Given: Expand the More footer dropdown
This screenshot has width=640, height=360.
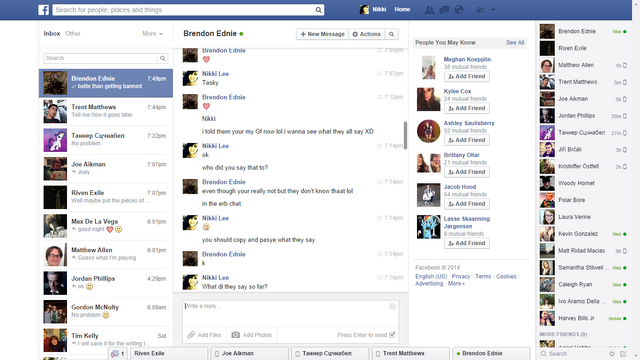Looking at the screenshot, I should (456, 283).
